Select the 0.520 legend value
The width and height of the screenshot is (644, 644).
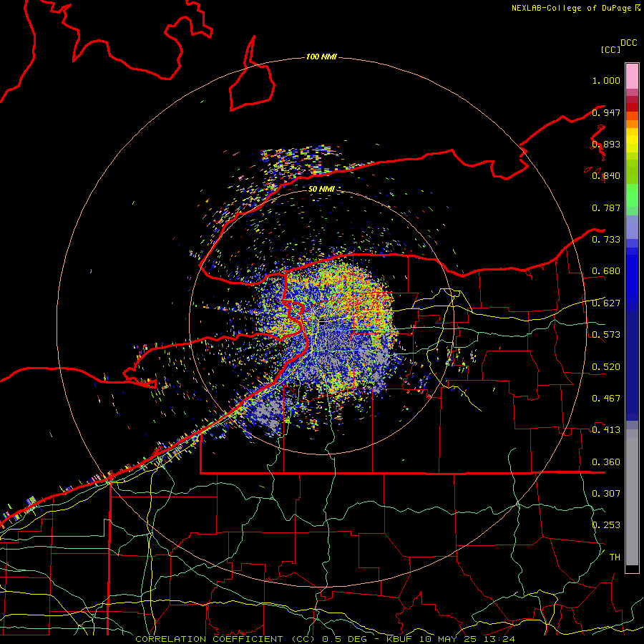coord(606,367)
